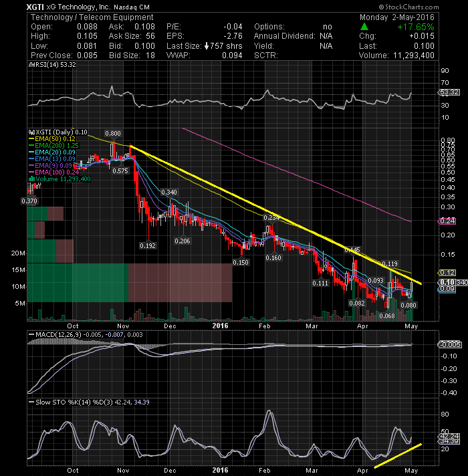Click the 42.24 stochastic %K tag
Image resolution: width=468 pixels, height=476 pixels.
(x=449, y=437)
